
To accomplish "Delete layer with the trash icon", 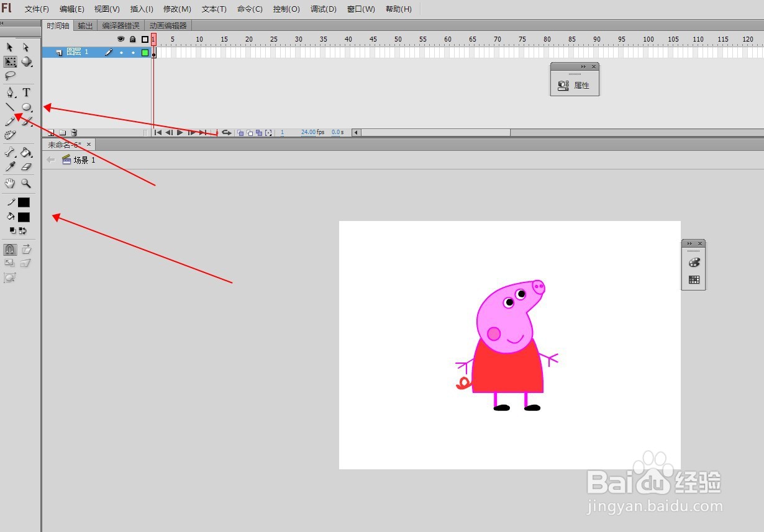I will [x=74, y=132].
